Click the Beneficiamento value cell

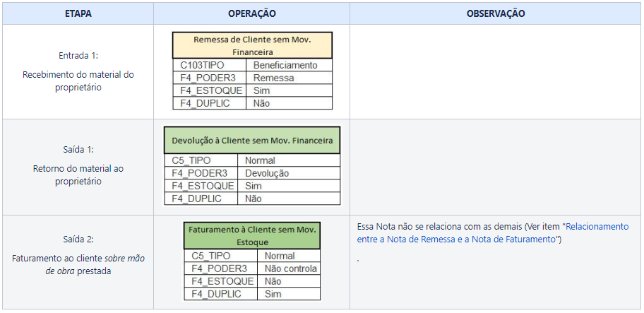(289, 65)
